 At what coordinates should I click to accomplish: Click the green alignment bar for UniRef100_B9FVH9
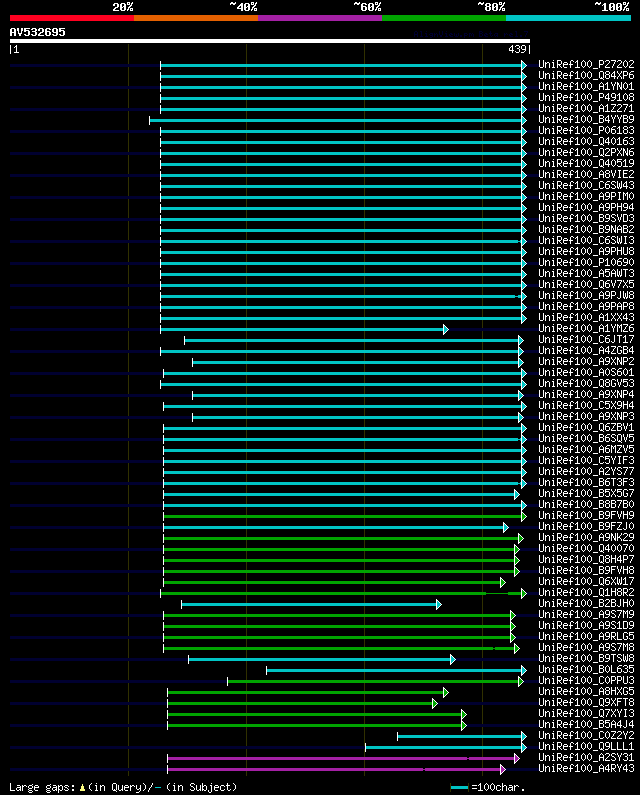(344, 517)
